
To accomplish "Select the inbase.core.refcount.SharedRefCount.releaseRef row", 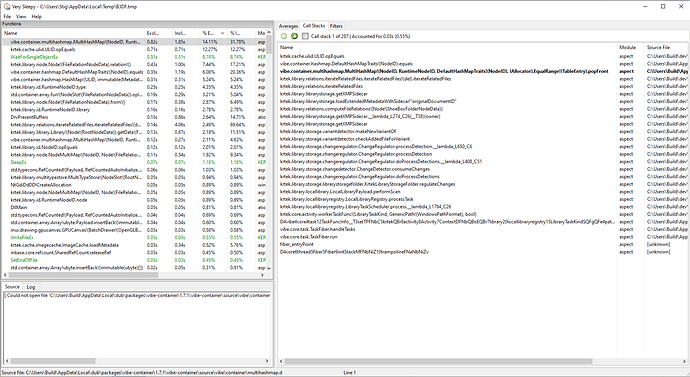I will (x=134, y=253).
